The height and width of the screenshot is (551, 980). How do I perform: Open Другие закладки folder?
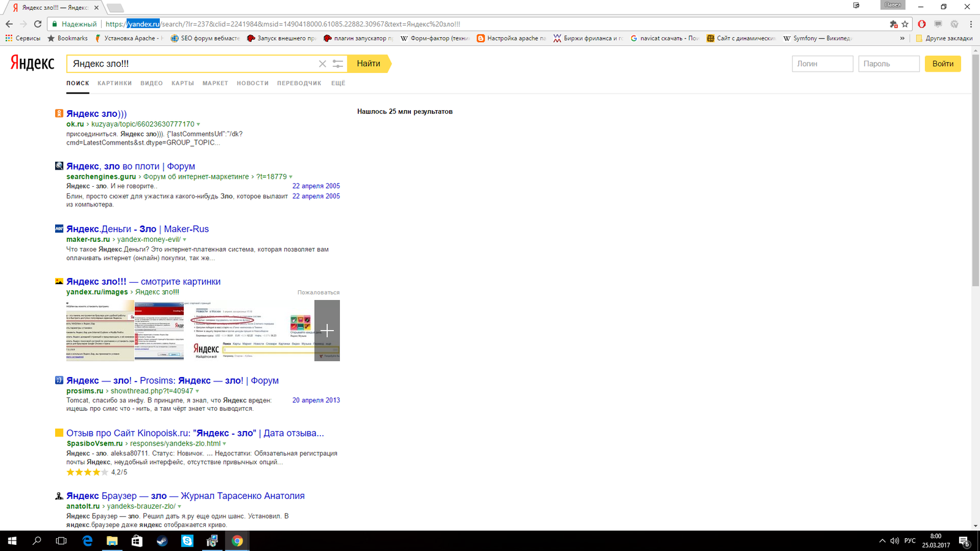point(944,38)
